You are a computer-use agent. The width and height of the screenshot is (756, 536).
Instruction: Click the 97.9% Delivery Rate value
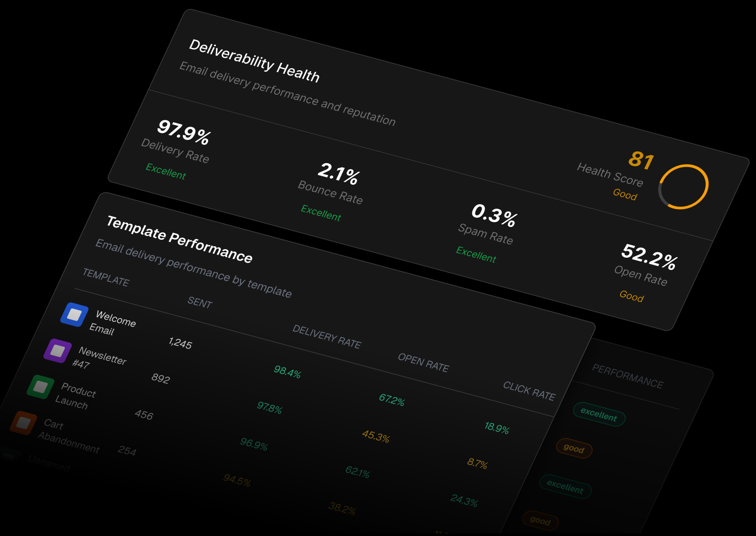point(184,132)
